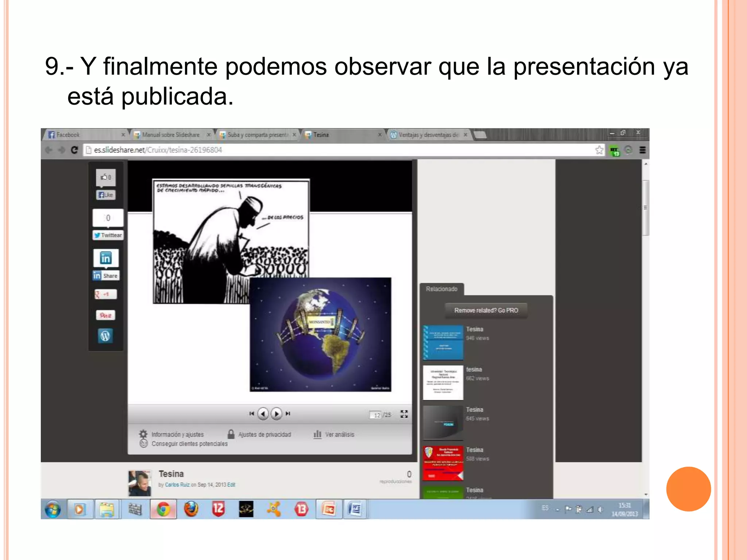
Task: Click the browser forward arrow
Action: point(62,150)
